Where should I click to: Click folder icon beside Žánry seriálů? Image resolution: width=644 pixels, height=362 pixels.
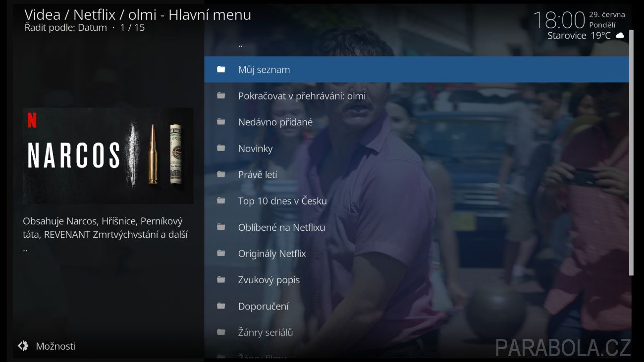221,332
